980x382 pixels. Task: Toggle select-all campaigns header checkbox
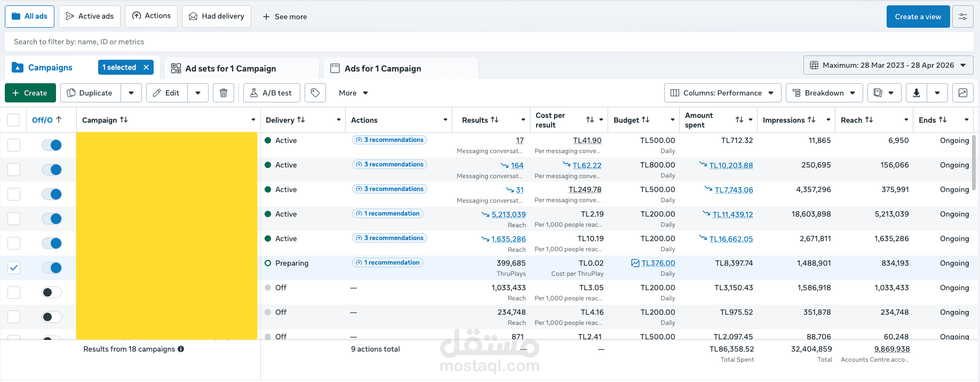point(13,120)
